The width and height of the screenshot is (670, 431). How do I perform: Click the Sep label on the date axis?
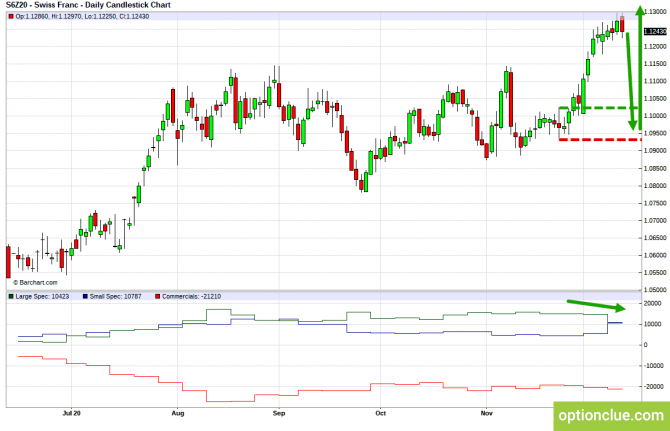[x=279, y=411]
